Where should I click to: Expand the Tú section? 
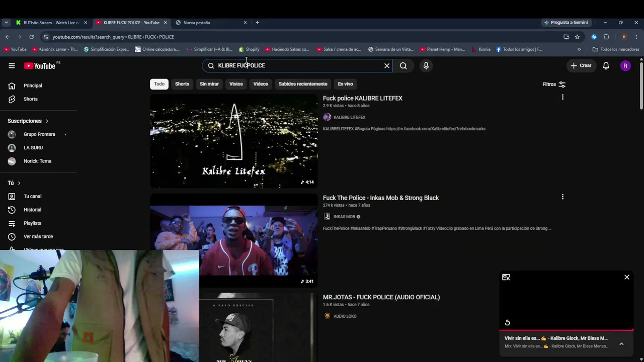point(14,183)
